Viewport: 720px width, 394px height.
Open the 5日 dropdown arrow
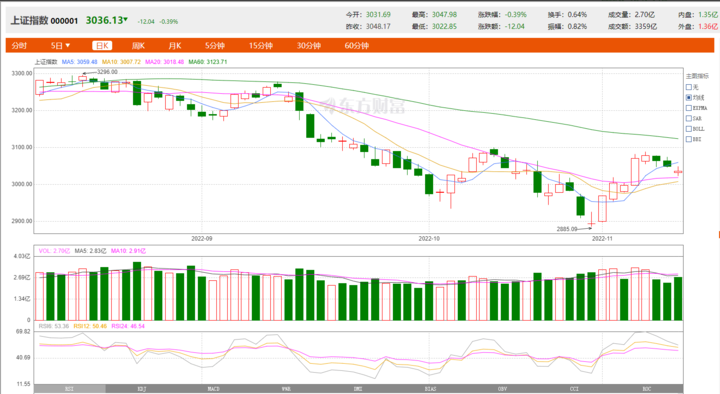[68, 45]
